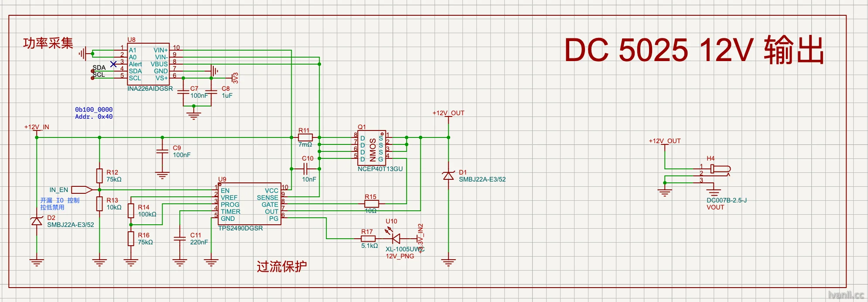The height and width of the screenshot is (302, 868).
Task: Select the "VOUT" text under H4
Action: pos(715,207)
